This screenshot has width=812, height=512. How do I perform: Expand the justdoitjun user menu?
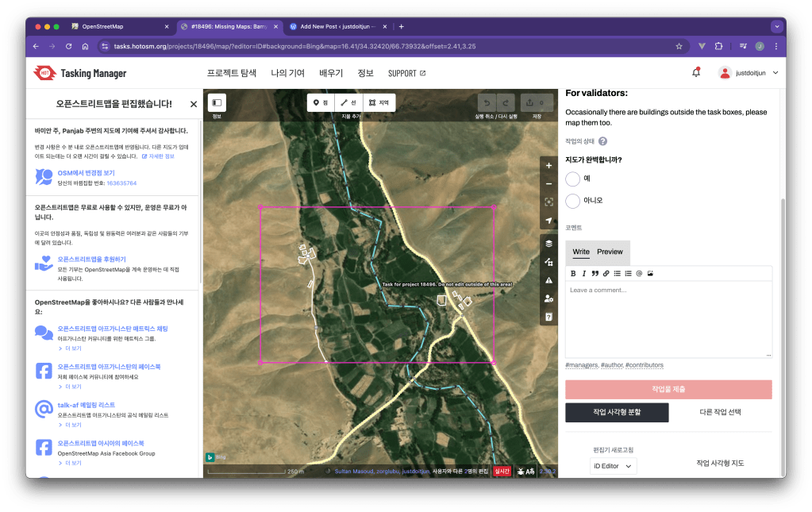coord(749,73)
